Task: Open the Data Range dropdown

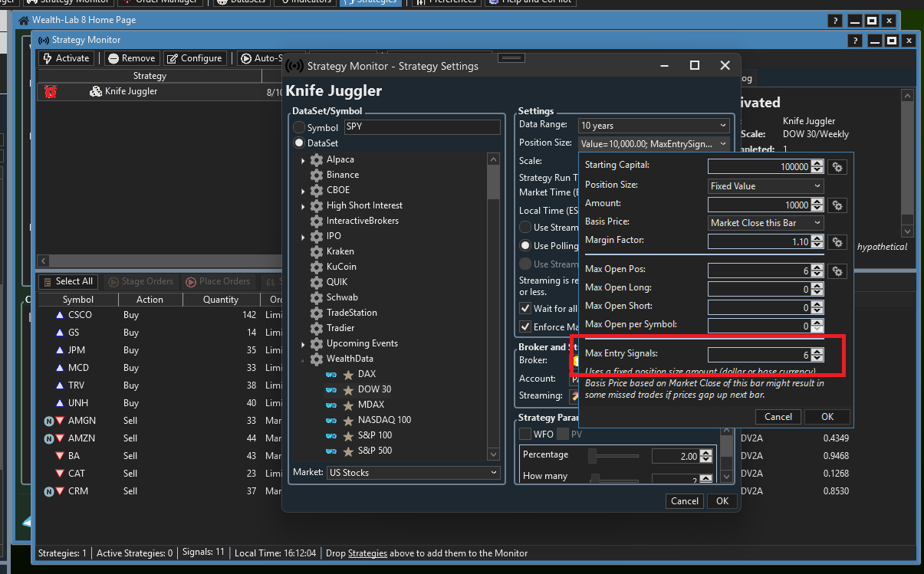Action: (653, 126)
